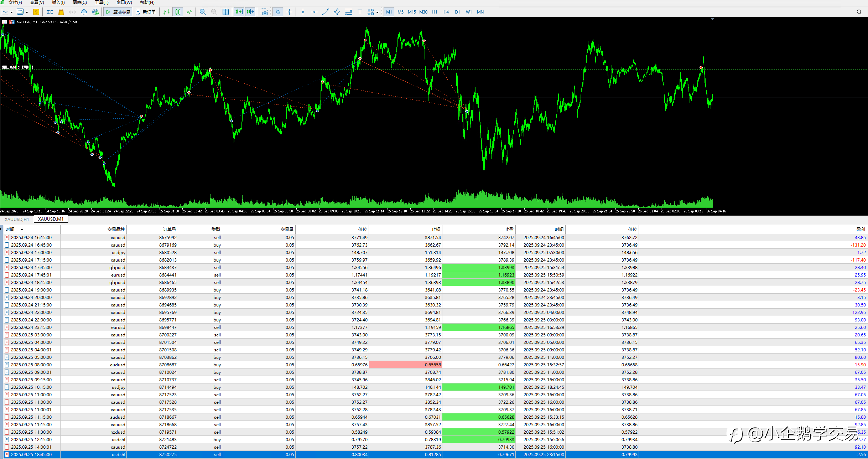868x459 pixels.
Task: Toggle candlestick chart display
Action: [x=178, y=12]
